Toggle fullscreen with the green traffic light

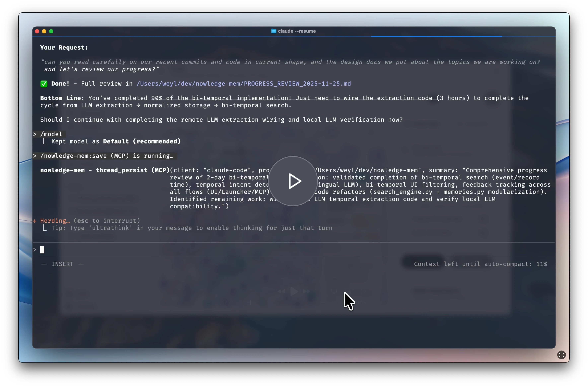click(x=51, y=31)
